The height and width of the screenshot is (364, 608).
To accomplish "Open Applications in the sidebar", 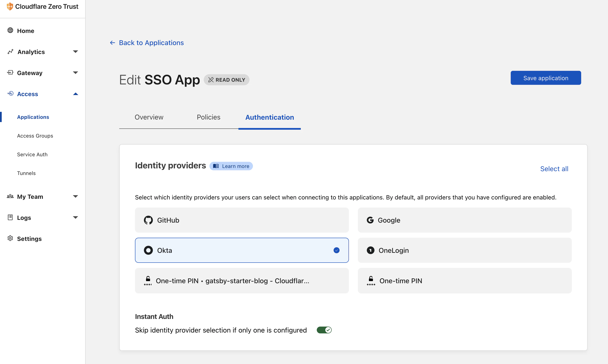I will 33,117.
